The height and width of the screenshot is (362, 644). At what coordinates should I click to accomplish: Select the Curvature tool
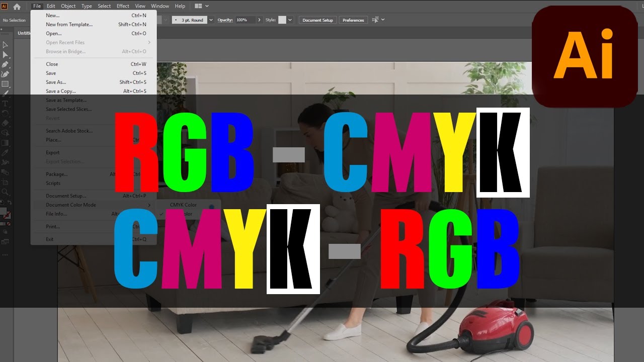[x=6, y=74]
